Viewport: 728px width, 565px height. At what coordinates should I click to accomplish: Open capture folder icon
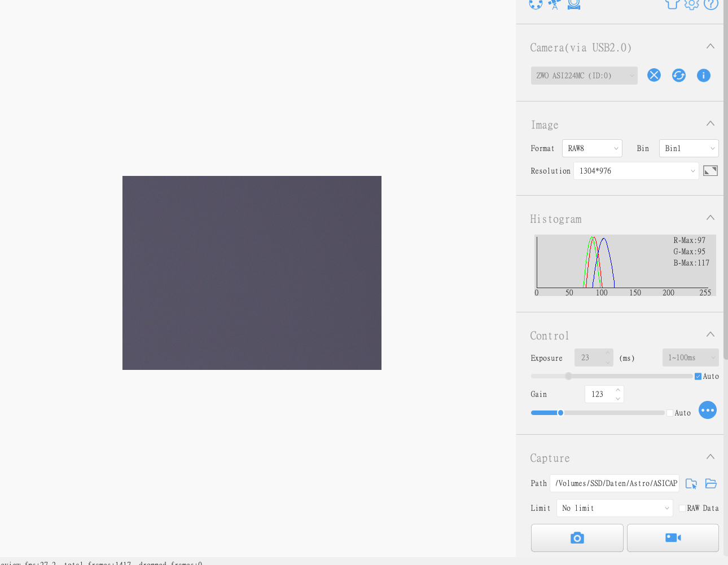click(x=711, y=484)
